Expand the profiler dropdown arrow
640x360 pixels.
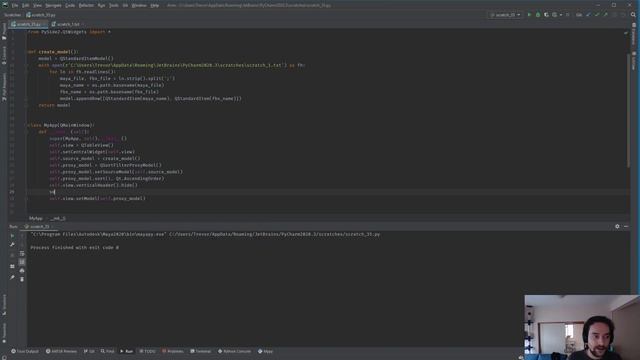pos(561,15)
